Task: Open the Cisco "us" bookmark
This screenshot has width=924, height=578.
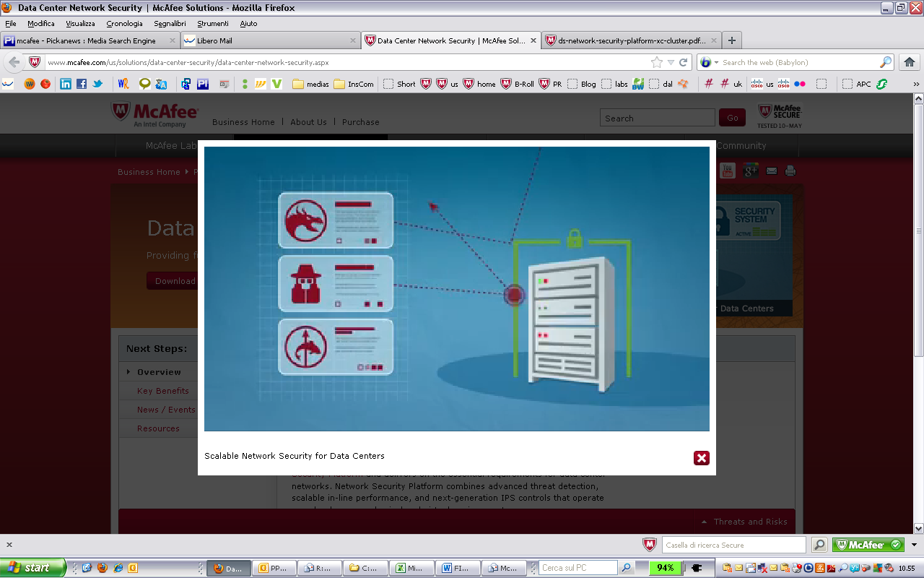Action: click(x=762, y=85)
